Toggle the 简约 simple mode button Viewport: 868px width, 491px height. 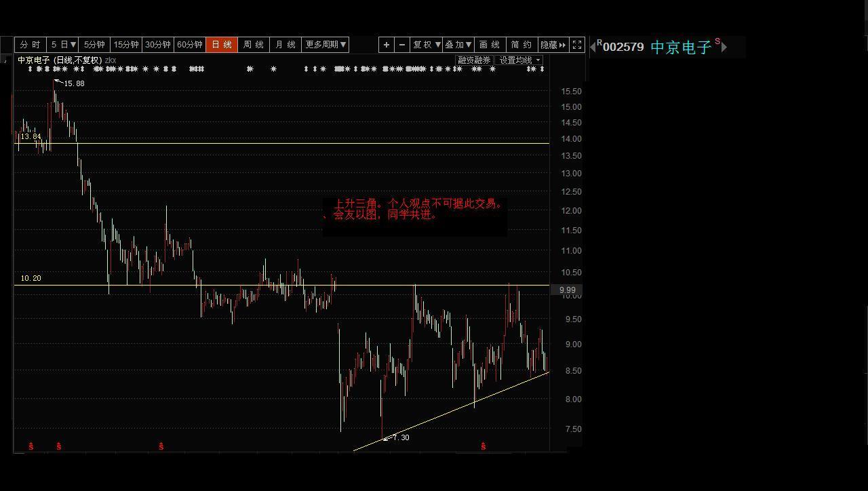(x=521, y=45)
